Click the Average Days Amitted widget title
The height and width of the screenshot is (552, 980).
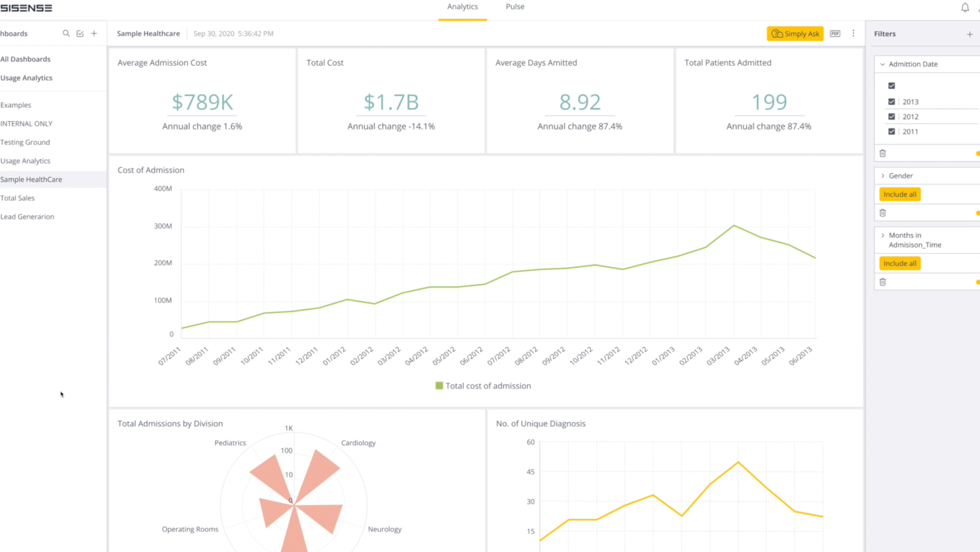(x=536, y=62)
